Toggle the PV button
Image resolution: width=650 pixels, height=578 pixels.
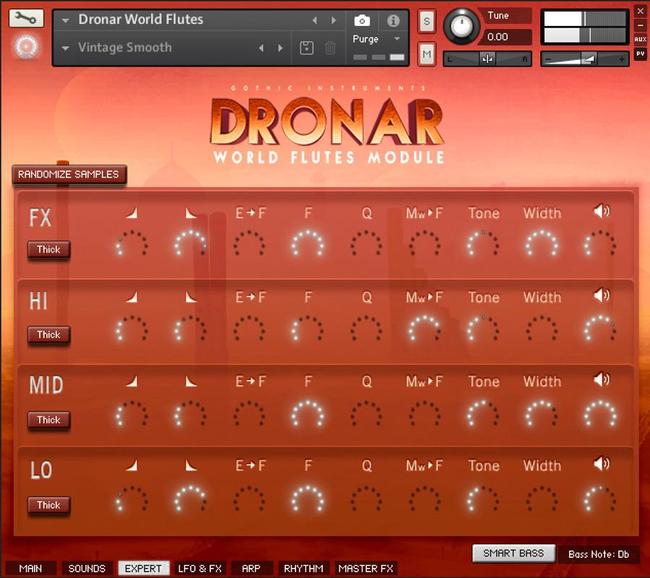pos(640,53)
